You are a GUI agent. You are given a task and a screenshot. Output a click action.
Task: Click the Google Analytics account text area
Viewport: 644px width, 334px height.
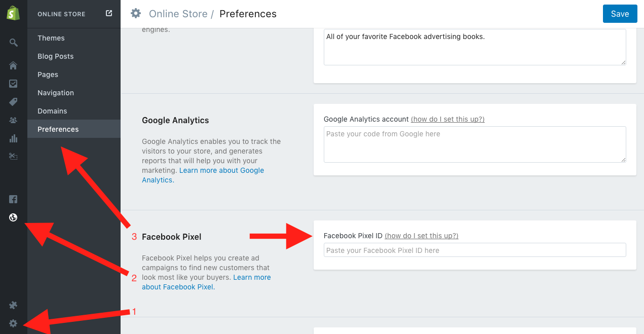click(x=475, y=144)
